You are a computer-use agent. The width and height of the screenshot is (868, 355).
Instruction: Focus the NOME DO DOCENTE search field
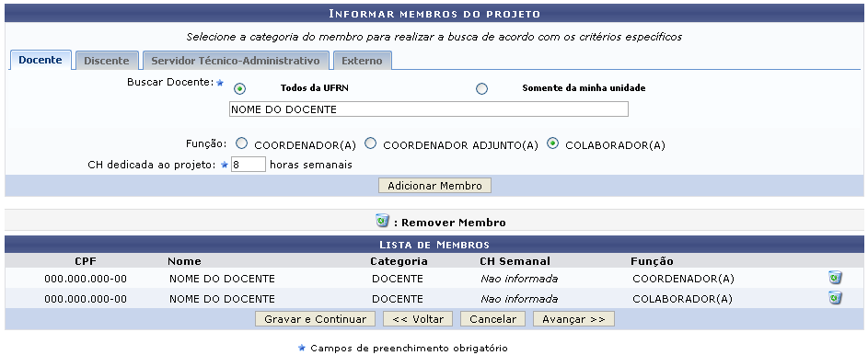click(428, 109)
